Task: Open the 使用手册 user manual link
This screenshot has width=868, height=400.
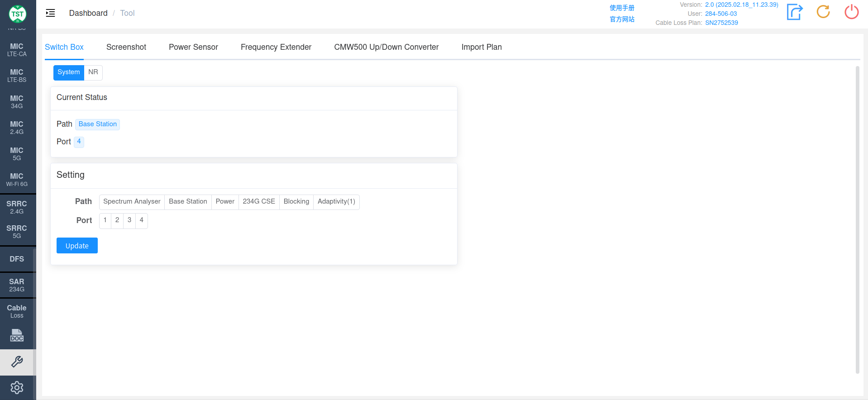Action: point(622,8)
